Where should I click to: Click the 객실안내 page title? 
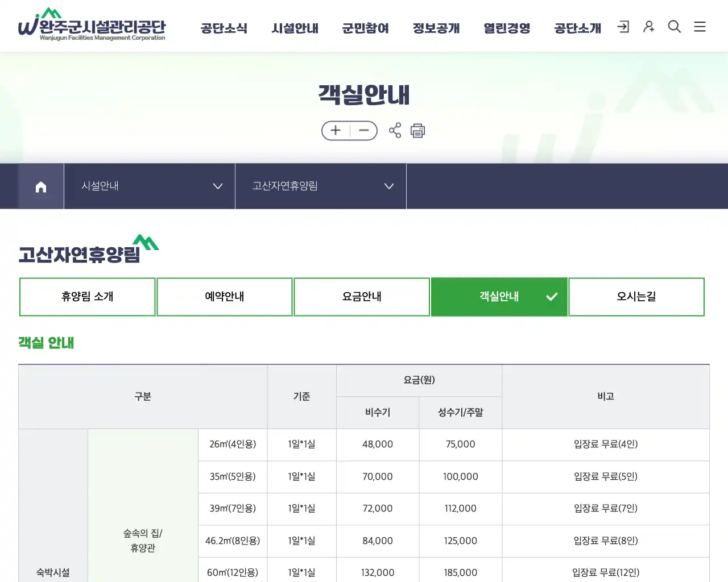(364, 95)
